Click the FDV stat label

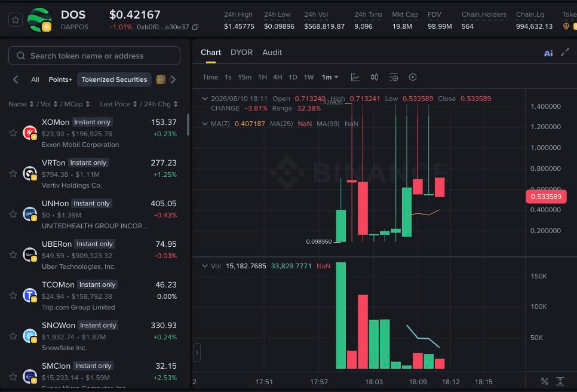tap(434, 15)
